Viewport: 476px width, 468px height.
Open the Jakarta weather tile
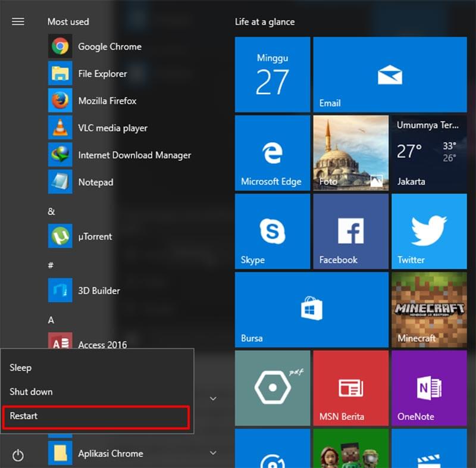tap(429, 153)
